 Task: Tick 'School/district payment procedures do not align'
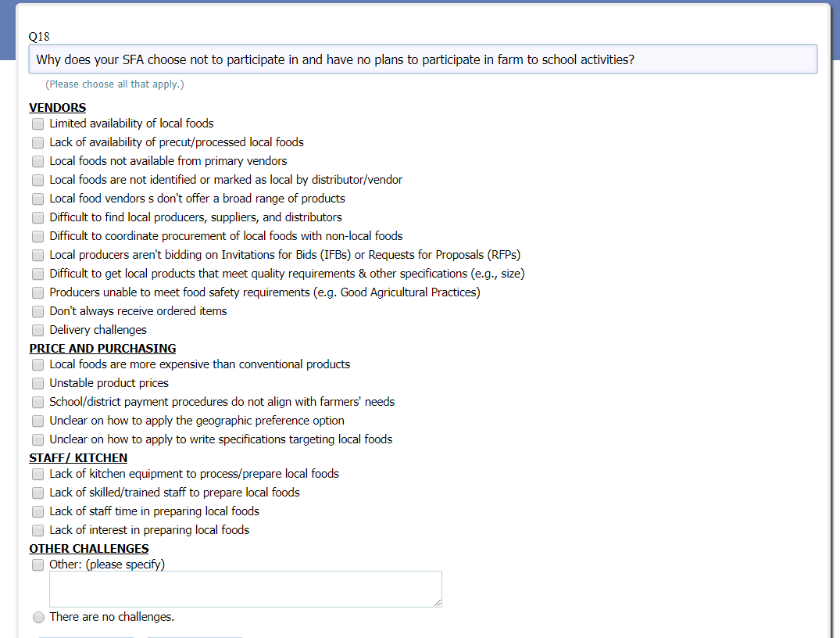tap(38, 402)
